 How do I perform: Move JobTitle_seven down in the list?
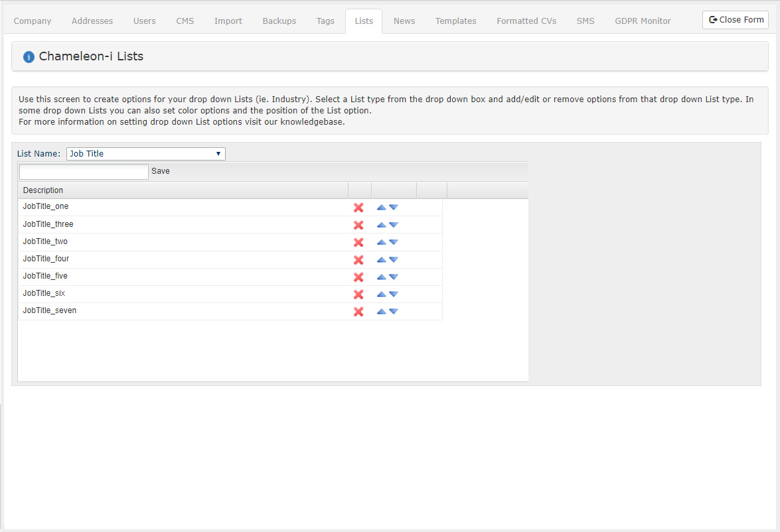tap(394, 312)
